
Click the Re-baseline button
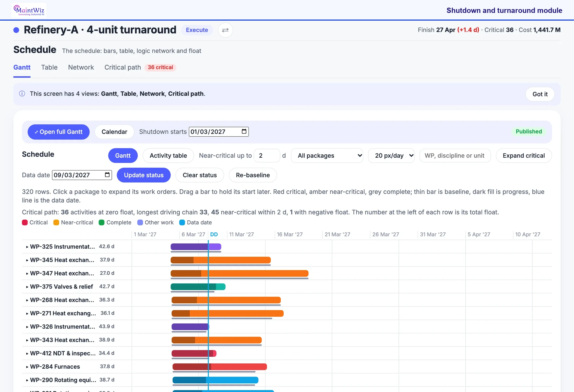253,175
